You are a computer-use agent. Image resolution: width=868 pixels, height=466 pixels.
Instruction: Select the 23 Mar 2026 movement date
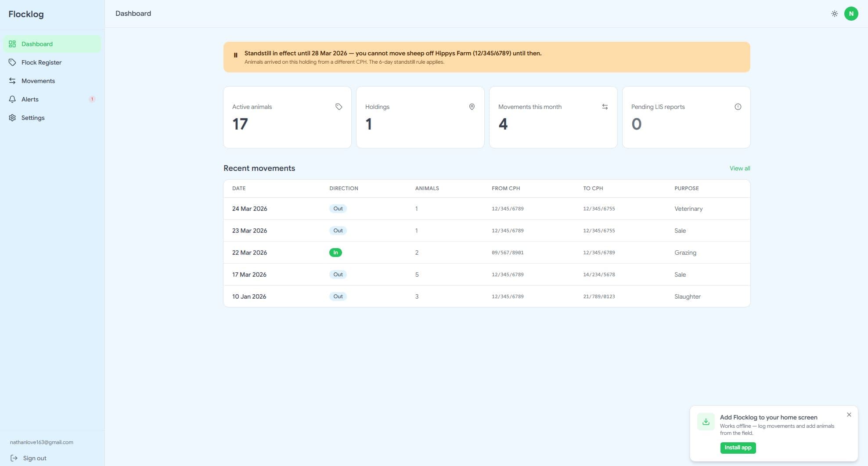[x=250, y=231]
